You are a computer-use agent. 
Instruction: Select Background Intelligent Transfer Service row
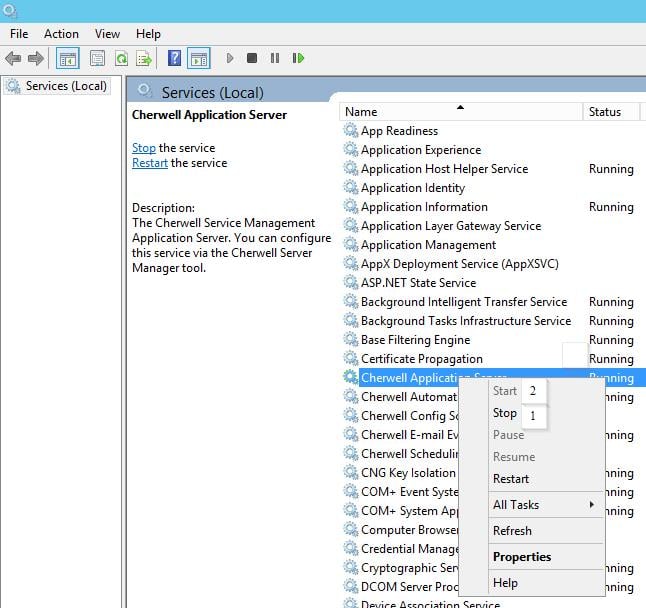pos(494,302)
